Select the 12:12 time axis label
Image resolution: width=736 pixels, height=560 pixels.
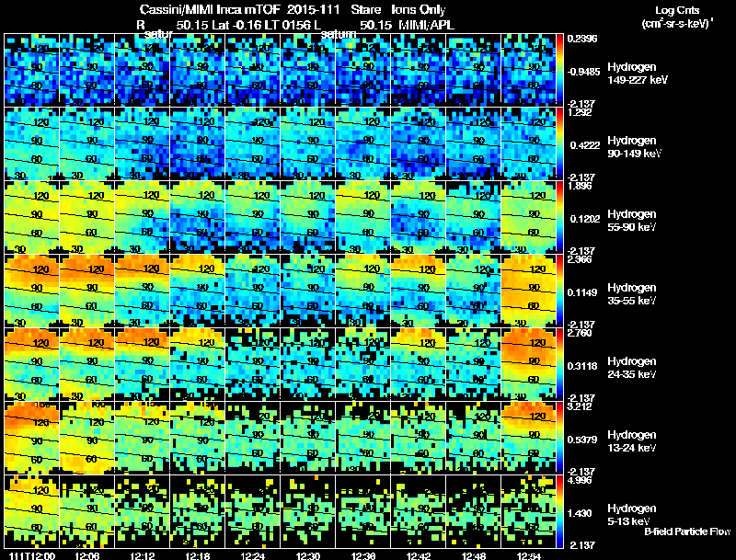click(143, 555)
